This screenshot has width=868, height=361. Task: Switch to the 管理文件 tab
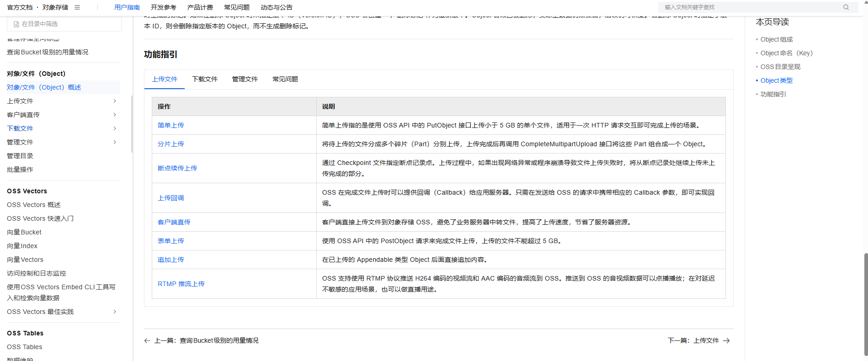pos(245,79)
